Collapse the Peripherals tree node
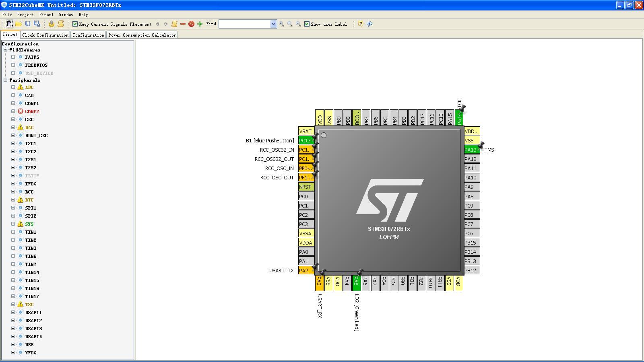This screenshot has width=644, height=362. pyautogui.click(x=6, y=80)
